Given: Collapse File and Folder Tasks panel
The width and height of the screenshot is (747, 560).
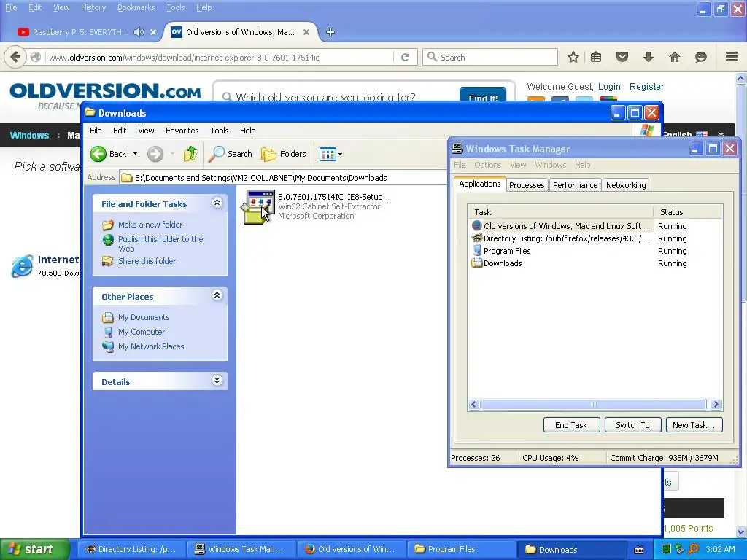Looking at the screenshot, I should pos(217,203).
